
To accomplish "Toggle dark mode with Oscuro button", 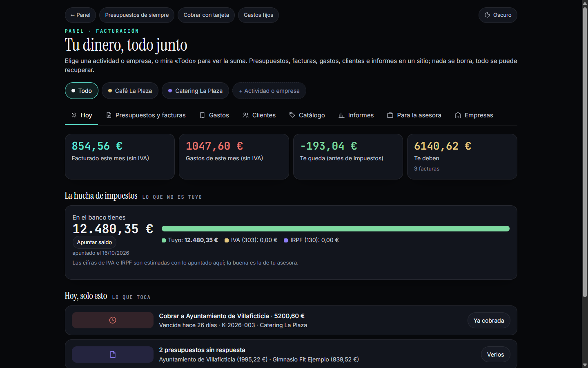I will point(498,15).
